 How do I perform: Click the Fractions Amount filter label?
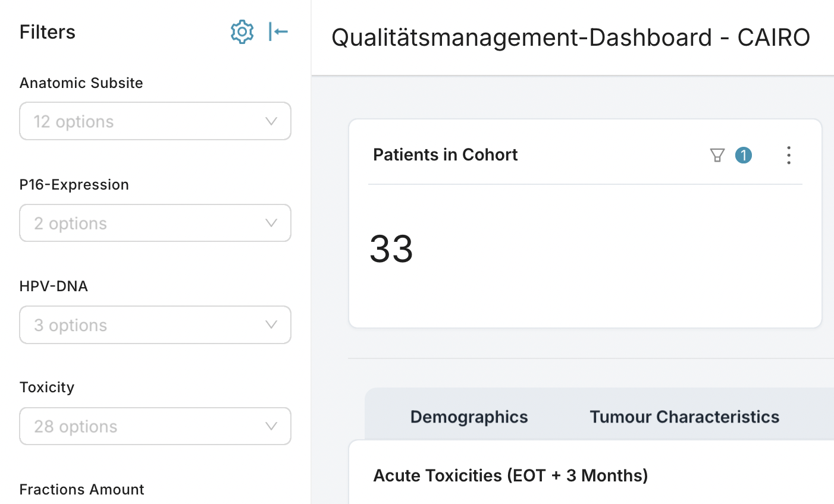coord(81,489)
